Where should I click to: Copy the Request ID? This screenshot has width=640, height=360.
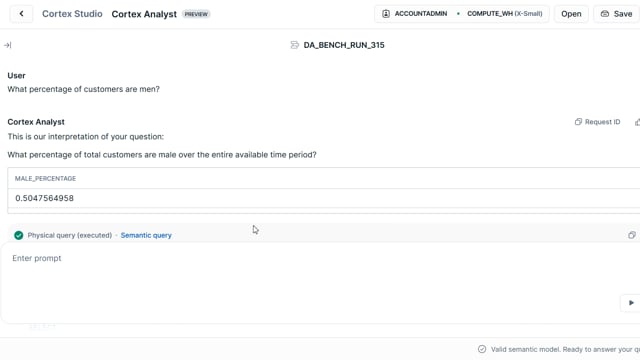598,122
